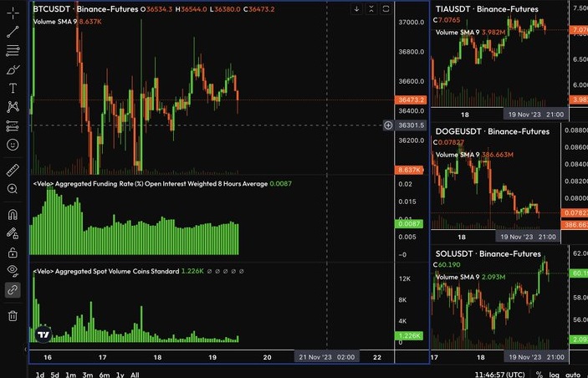Open the forecasting and measurement tools

tap(13, 126)
